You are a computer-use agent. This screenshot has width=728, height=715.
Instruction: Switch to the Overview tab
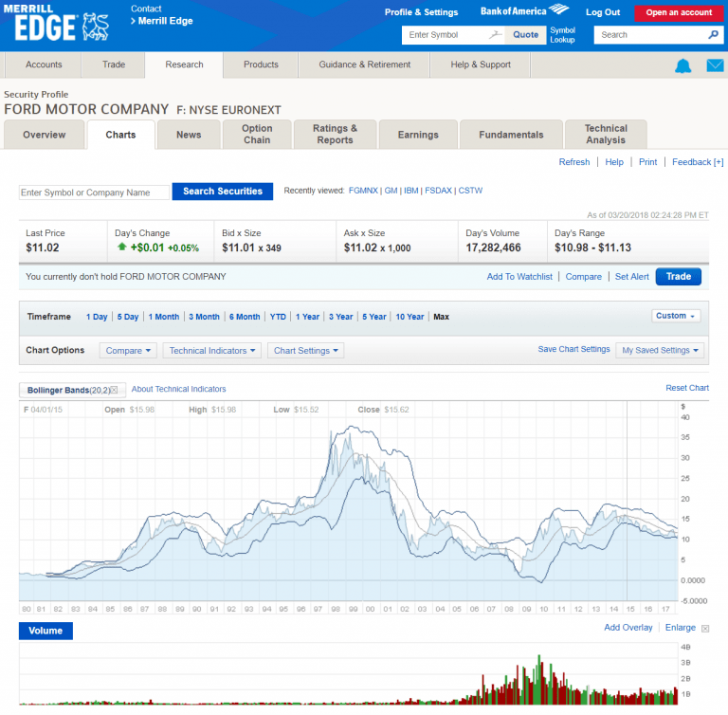click(45, 135)
